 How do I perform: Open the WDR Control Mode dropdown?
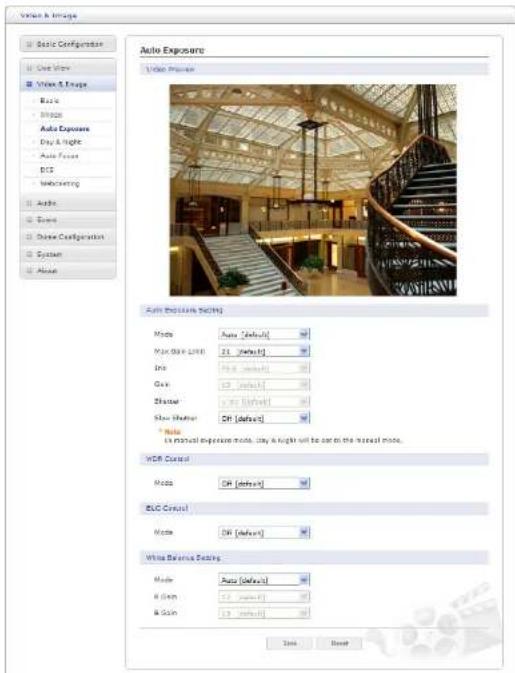coord(264,483)
